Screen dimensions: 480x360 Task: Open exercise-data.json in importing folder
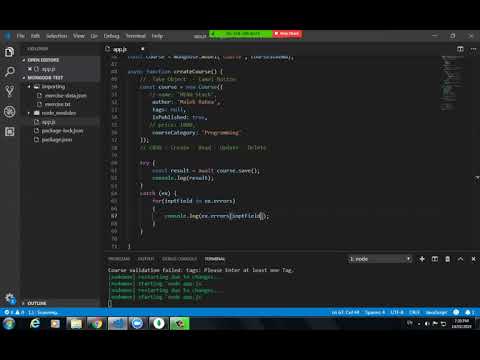[x=66, y=96]
